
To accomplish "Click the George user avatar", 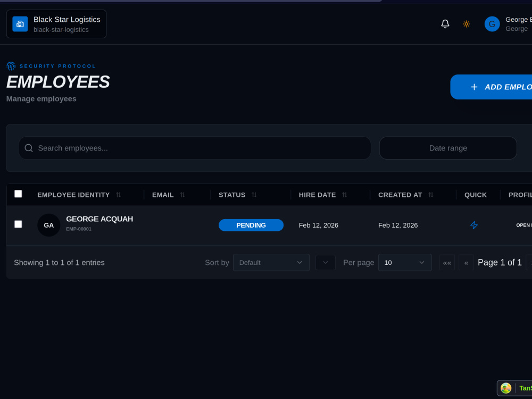I will pos(492,24).
